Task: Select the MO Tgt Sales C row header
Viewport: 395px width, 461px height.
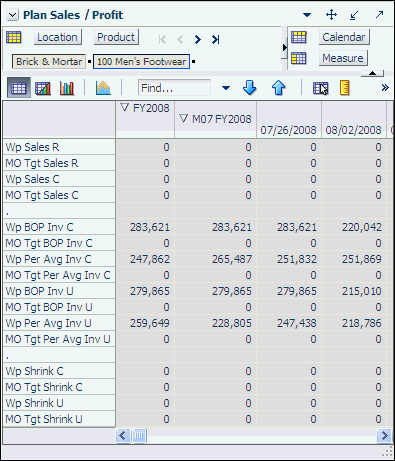Action: click(59, 195)
